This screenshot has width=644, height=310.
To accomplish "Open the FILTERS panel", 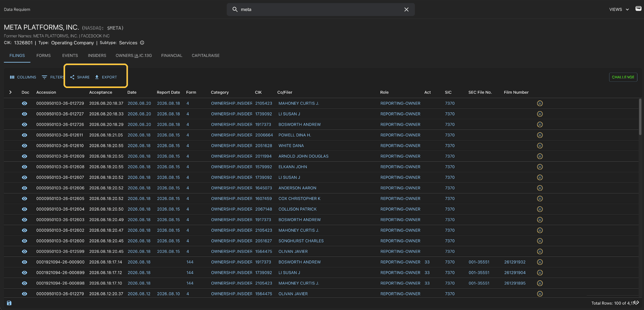I will point(53,77).
